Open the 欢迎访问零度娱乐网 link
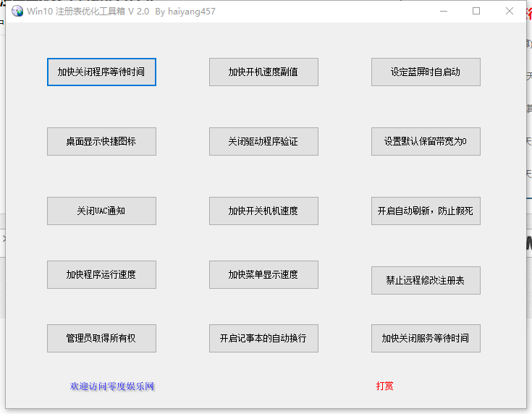 [112, 386]
